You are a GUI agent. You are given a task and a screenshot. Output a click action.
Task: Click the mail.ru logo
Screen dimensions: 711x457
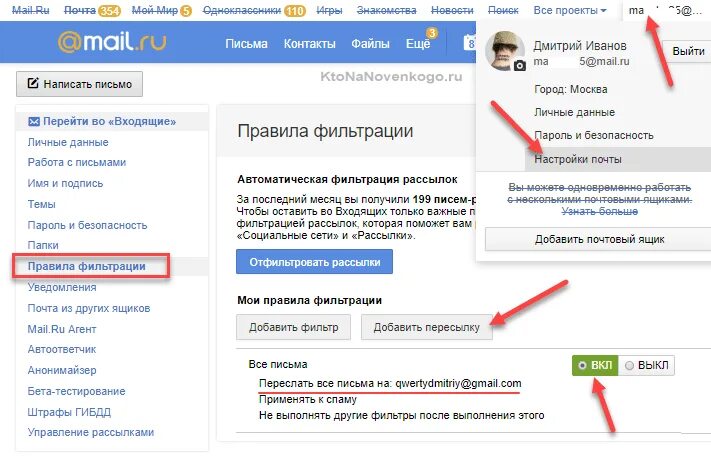click(112, 42)
